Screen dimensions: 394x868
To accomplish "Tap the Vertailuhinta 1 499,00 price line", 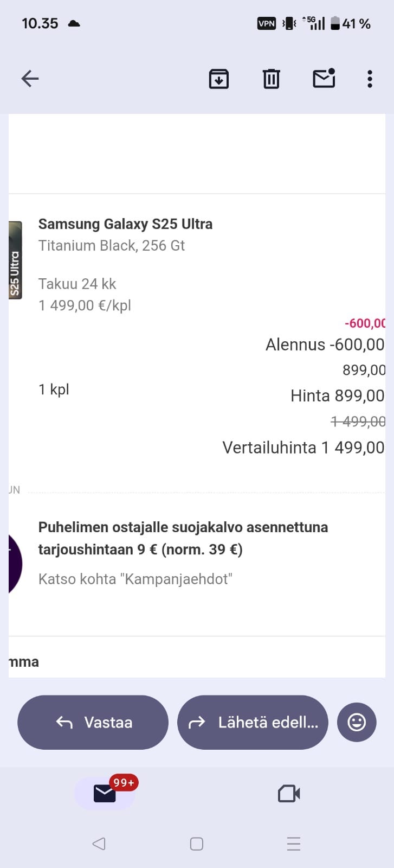I will click(303, 448).
